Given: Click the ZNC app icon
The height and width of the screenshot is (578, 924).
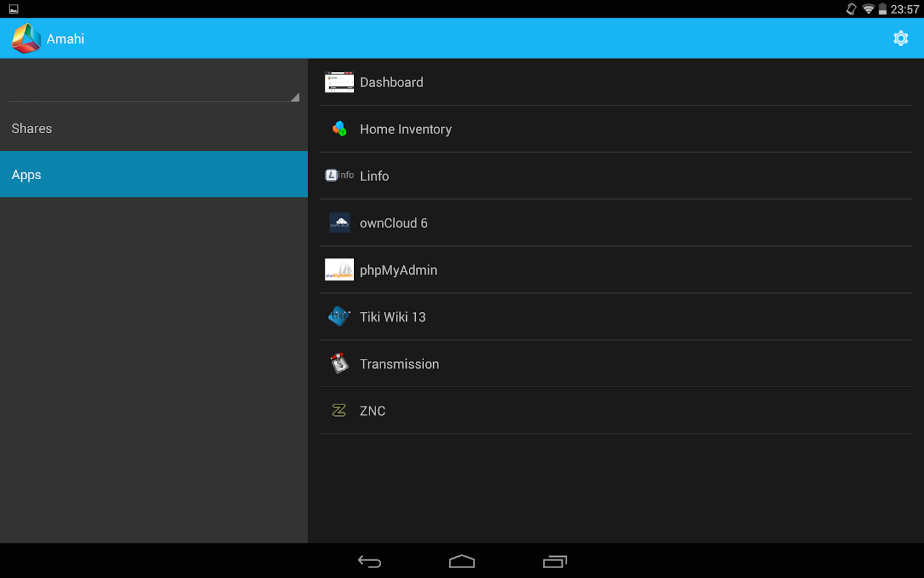Looking at the screenshot, I should click(339, 410).
